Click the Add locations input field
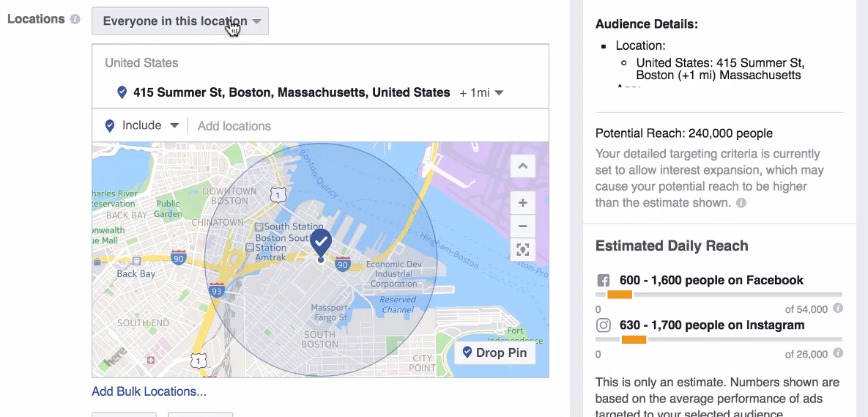The width and height of the screenshot is (868, 417). click(x=368, y=126)
